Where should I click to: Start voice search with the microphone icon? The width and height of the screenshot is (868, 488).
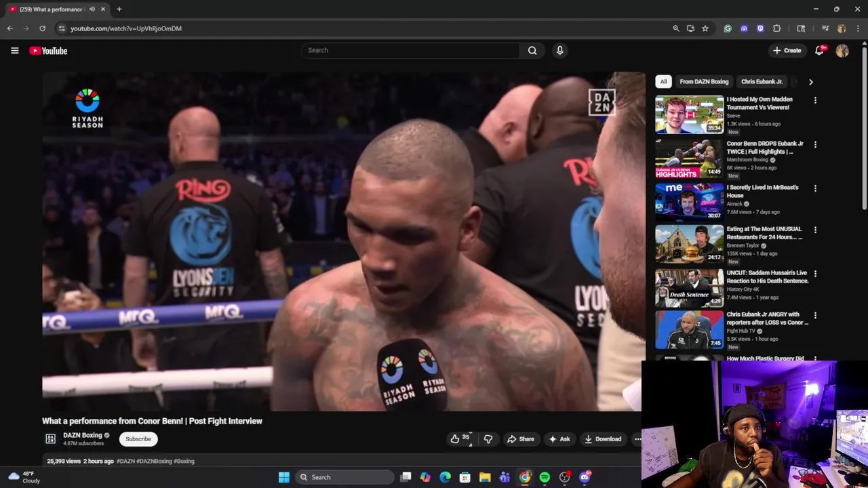(559, 50)
